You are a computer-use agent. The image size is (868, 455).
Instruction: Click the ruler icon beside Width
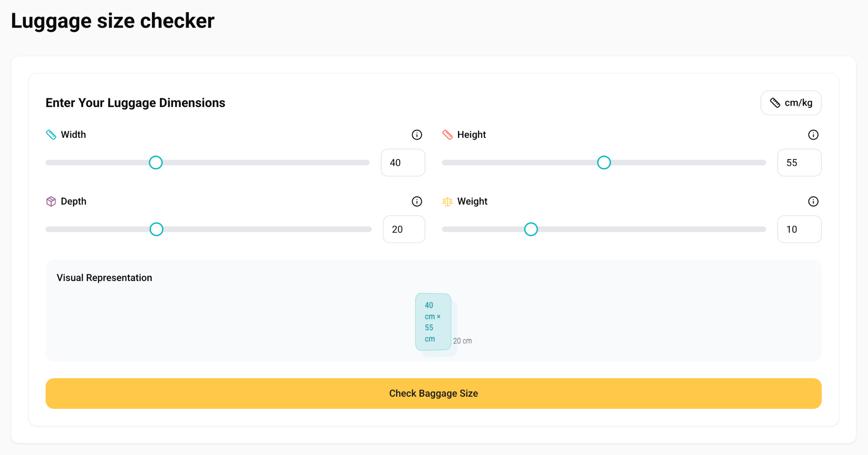pos(51,134)
